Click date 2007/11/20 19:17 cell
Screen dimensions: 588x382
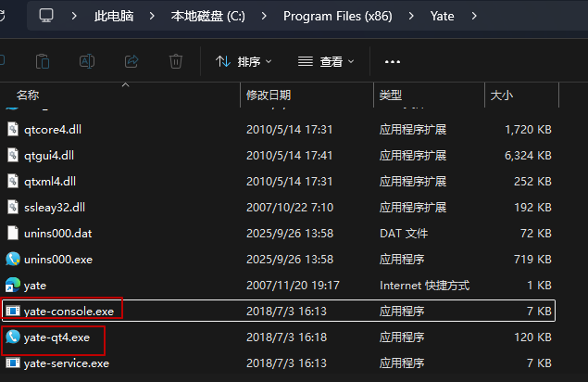click(293, 286)
